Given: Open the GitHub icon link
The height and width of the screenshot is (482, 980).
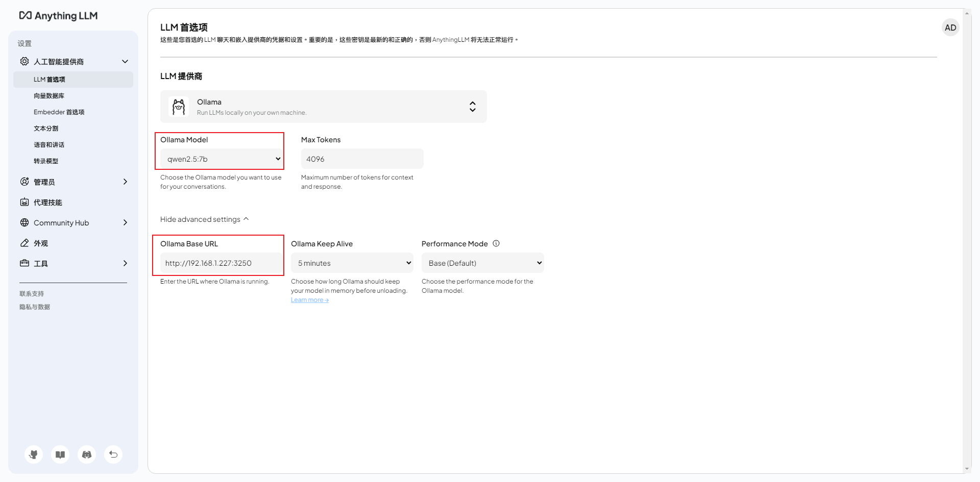Looking at the screenshot, I should (34, 454).
